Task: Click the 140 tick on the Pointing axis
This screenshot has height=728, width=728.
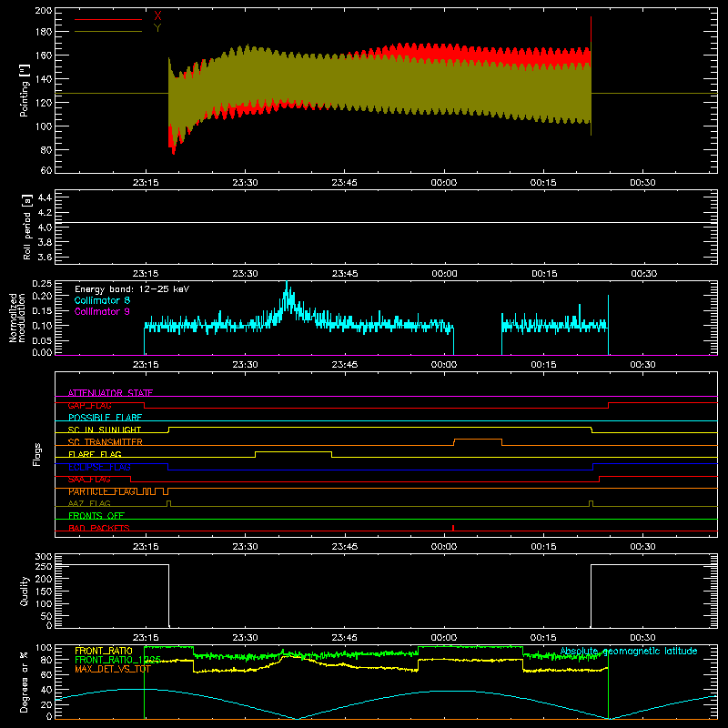Action: click(x=43, y=79)
